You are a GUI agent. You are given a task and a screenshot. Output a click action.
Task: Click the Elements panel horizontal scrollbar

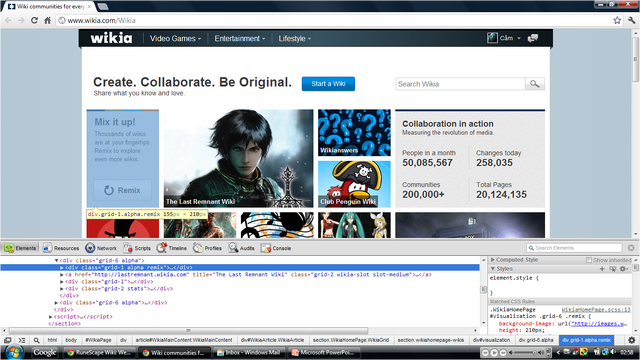click(188, 331)
